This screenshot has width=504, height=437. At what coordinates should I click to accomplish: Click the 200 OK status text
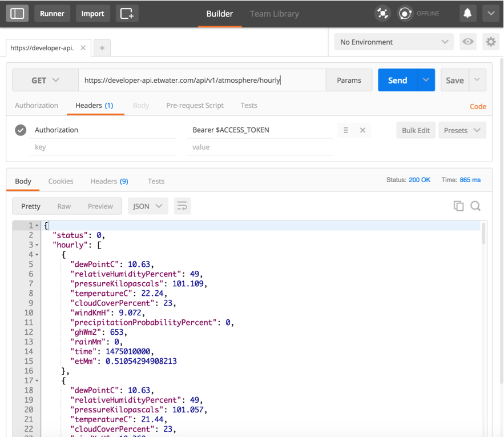pyautogui.click(x=420, y=180)
